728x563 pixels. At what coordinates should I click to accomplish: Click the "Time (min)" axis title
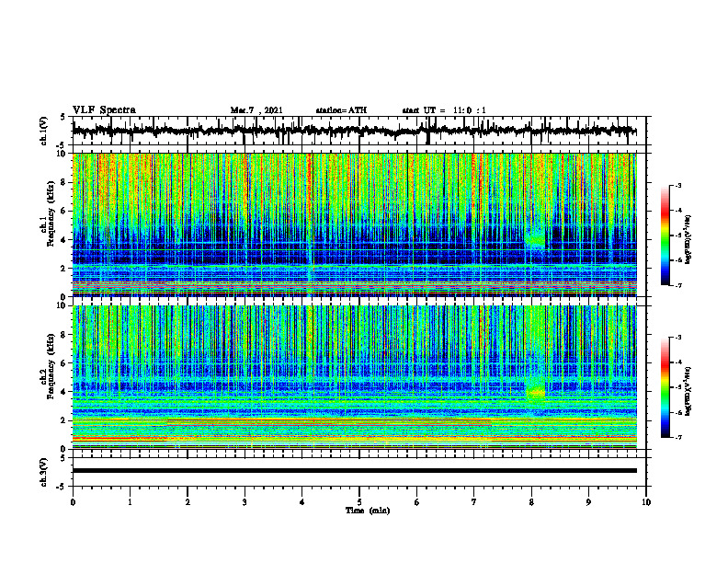tap(368, 511)
